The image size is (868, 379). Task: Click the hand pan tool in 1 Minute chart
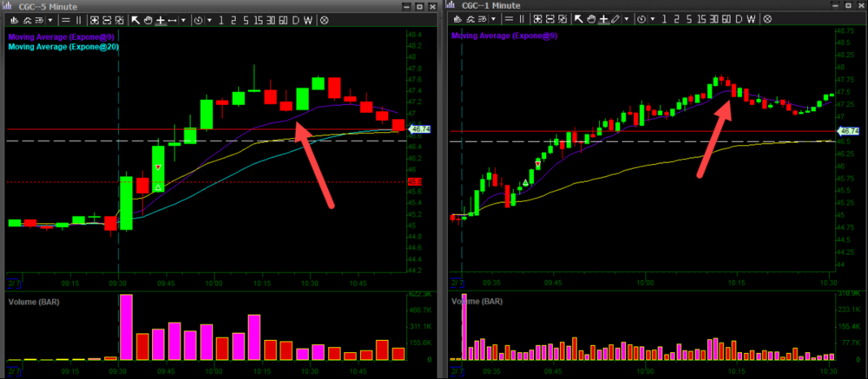pos(591,18)
